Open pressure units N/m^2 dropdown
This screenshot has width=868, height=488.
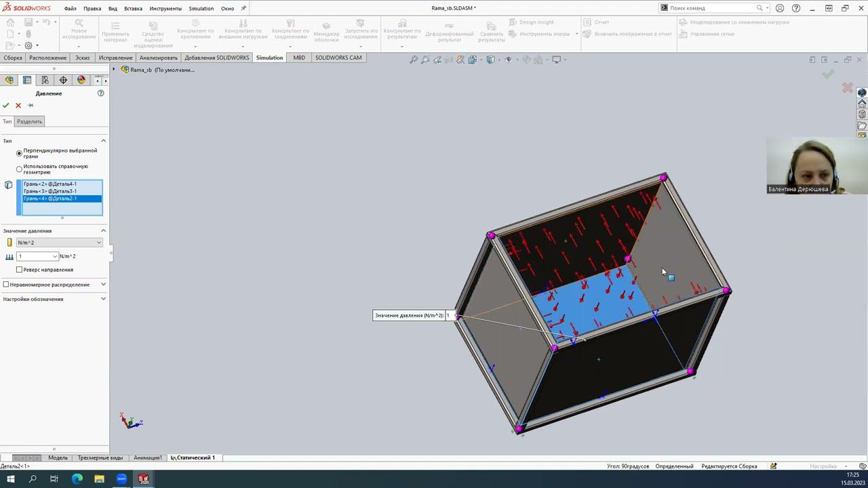tap(59, 243)
